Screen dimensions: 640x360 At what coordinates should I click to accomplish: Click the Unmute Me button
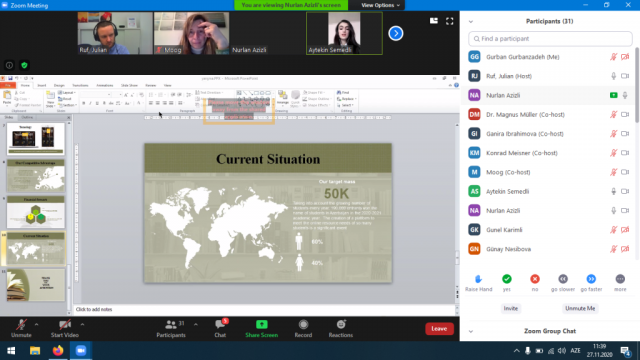[x=580, y=309]
